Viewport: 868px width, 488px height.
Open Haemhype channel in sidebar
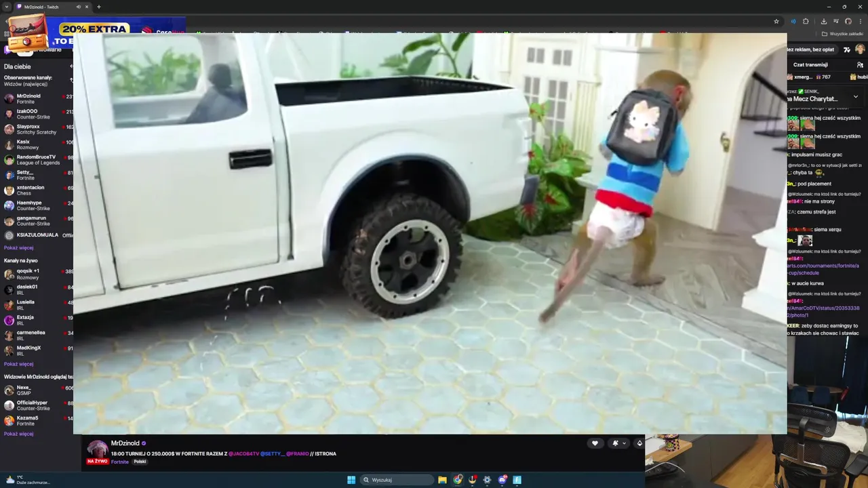tap(37, 205)
